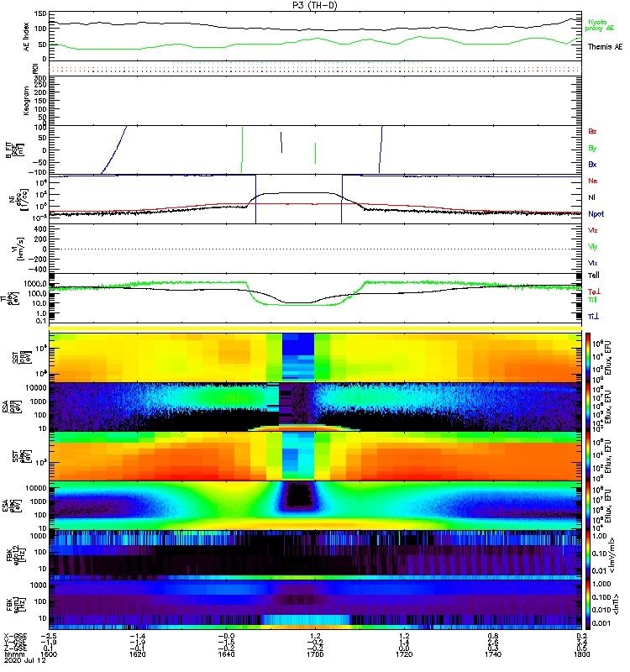Click the '-400' tick on velocity axis

click(38, 269)
